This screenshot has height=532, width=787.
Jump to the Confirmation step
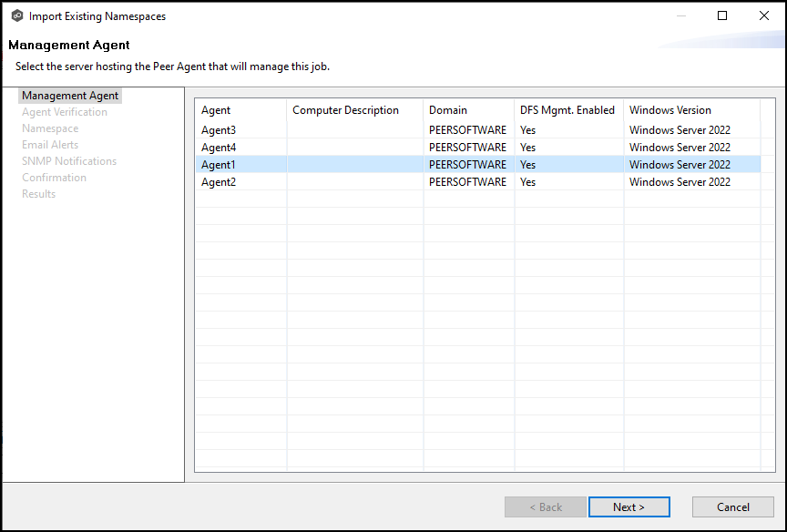[54, 178]
